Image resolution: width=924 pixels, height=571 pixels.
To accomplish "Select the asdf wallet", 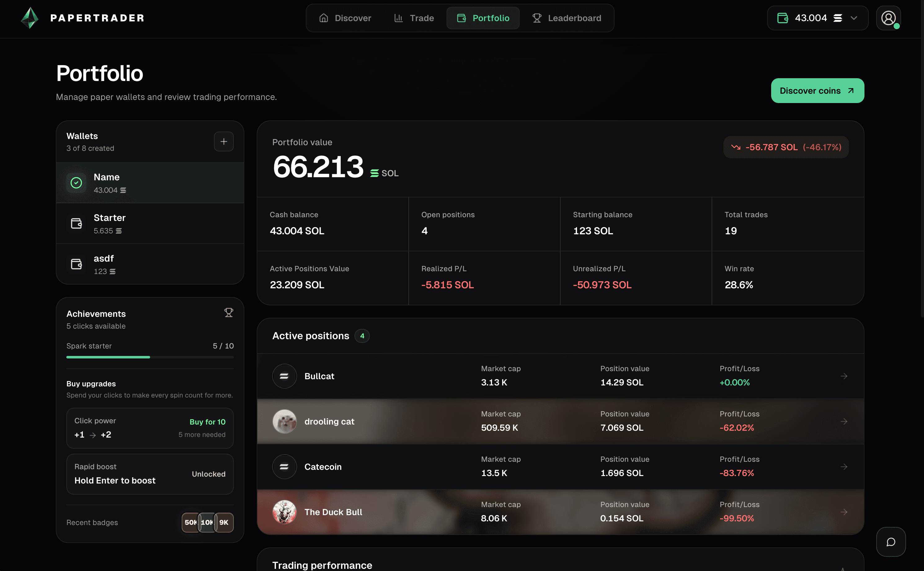I will pyautogui.click(x=150, y=264).
